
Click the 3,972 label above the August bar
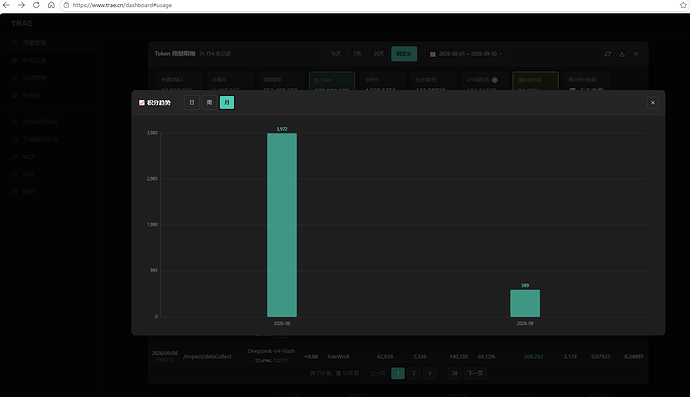(282, 129)
